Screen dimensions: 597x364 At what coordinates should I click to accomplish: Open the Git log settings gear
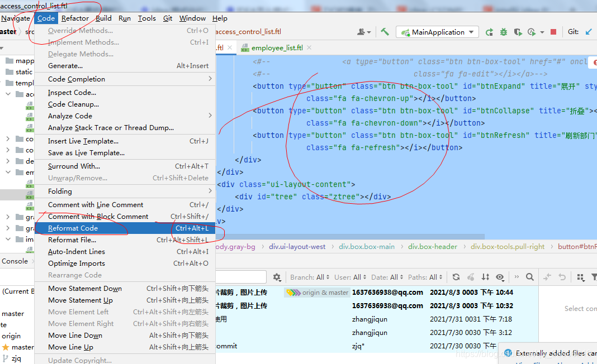(278, 277)
